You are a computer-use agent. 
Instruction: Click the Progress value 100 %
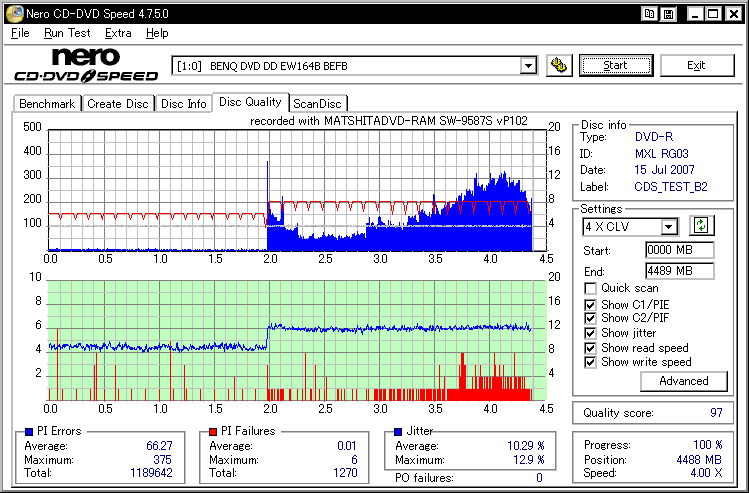[x=707, y=445]
